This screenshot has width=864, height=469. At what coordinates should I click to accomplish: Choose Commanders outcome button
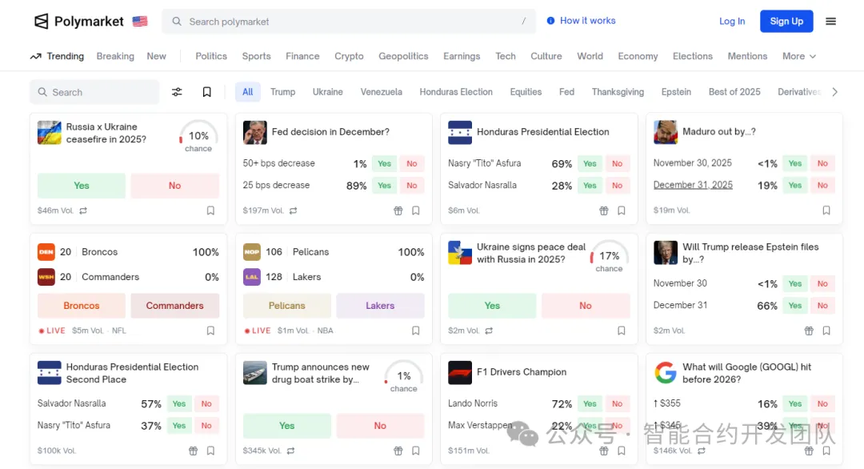click(x=175, y=305)
